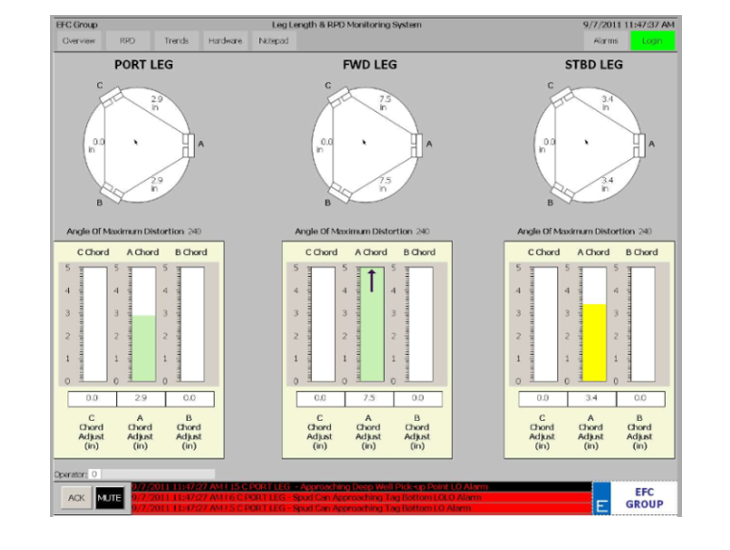Select PORT LEG chord A marker on circle
Viewport: 730px width, 550px height.
189,145
